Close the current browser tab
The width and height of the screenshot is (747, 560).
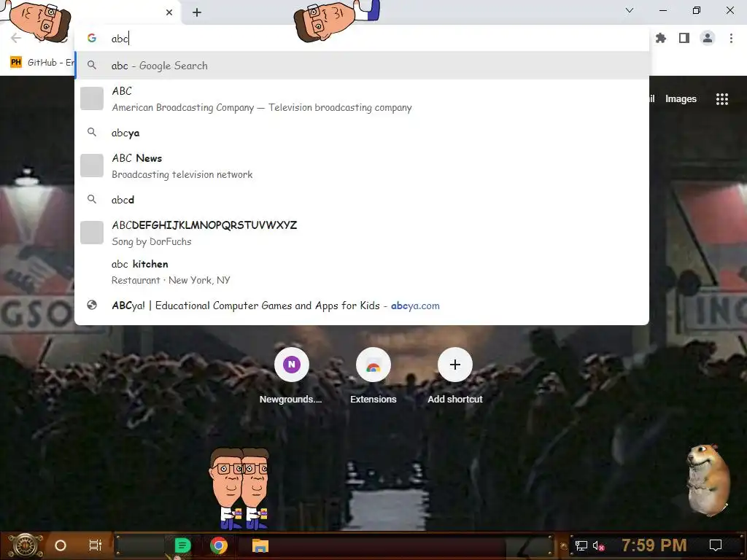point(169,12)
